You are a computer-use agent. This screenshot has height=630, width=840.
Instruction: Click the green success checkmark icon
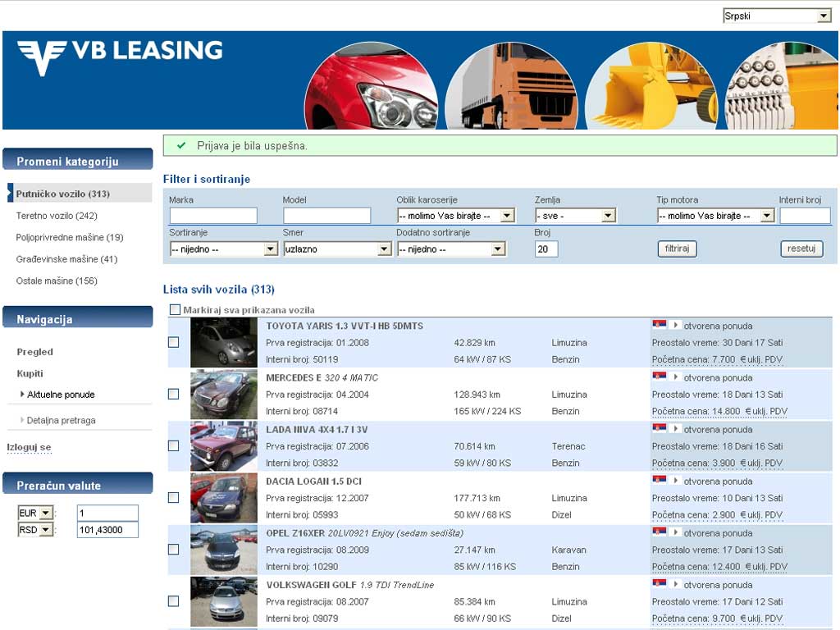point(181,146)
